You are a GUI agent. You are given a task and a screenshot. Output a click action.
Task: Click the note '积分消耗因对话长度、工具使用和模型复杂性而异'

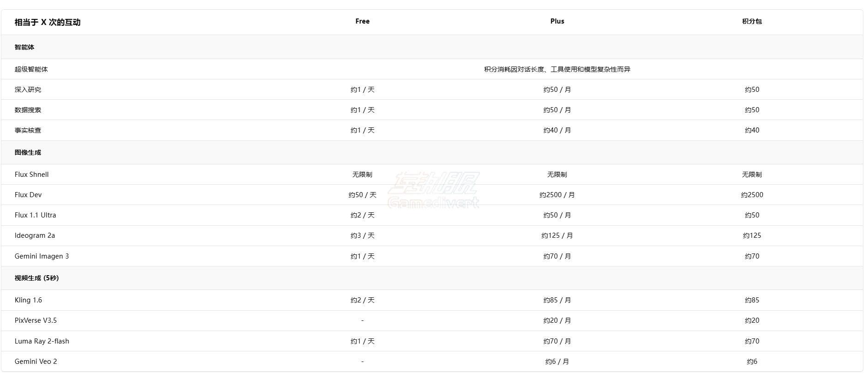(557, 69)
